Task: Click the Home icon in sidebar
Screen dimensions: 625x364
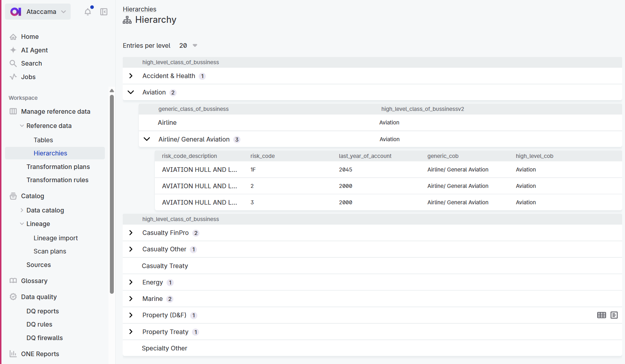Action: 13,37
